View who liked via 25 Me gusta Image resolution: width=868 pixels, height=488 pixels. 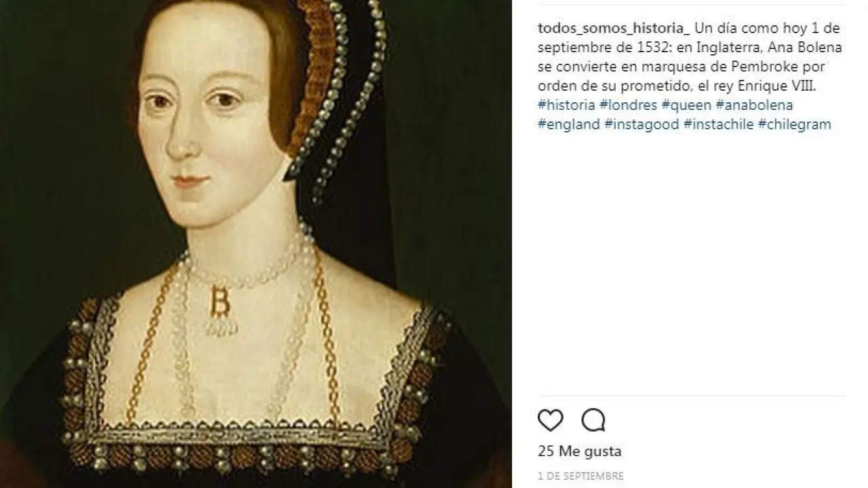click(580, 451)
